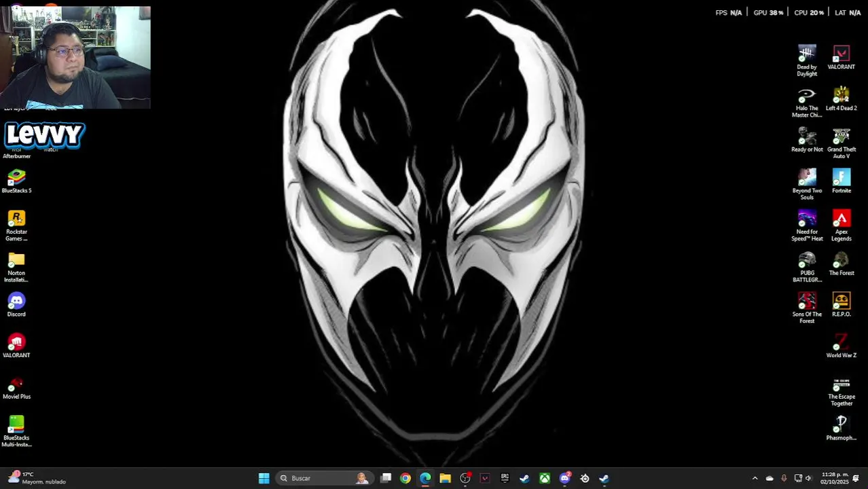The image size is (868, 489).
Task: Expand the hidden tray icons chevron
Action: (755, 478)
